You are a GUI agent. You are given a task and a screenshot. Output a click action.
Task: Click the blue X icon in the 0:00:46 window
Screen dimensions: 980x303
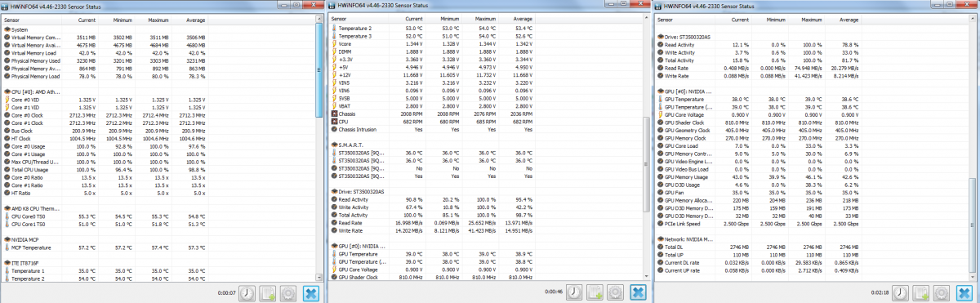coord(639,292)
